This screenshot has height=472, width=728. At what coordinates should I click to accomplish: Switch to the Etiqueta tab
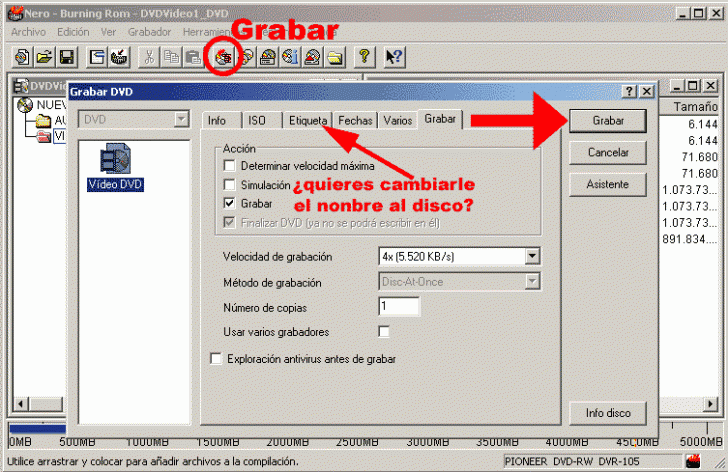pyautogui.click(x=307, y=120)
